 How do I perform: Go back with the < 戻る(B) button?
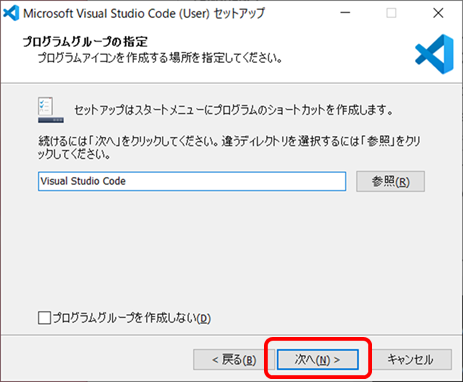pos(234,359)
